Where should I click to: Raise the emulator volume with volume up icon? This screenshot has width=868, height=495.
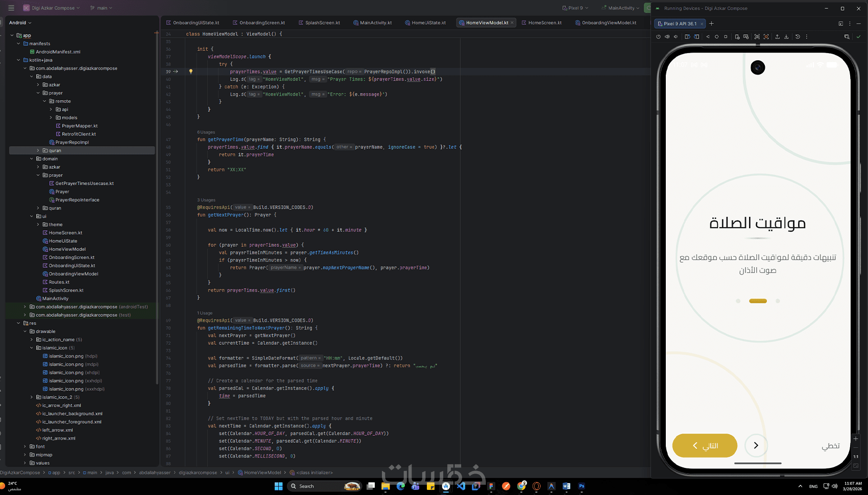(x=667, y=37)
